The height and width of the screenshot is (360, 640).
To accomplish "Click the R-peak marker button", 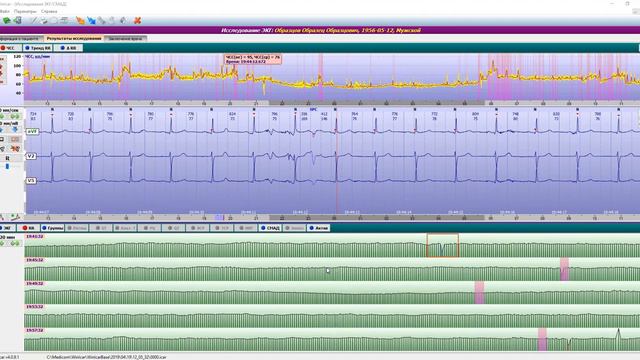I will [7, 158].
